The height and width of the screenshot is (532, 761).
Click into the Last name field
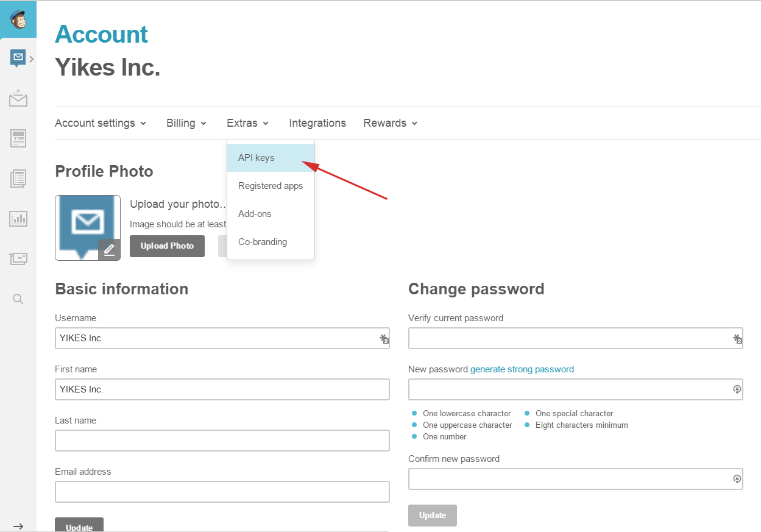222,441
